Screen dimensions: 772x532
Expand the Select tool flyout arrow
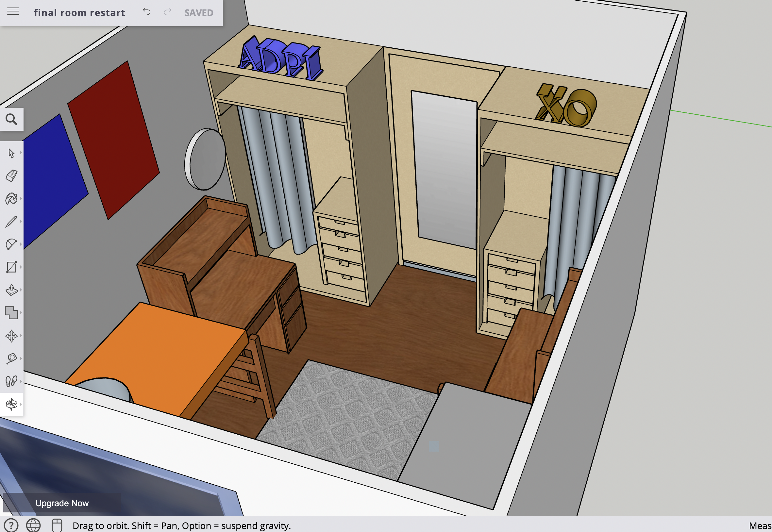point(21,153)
